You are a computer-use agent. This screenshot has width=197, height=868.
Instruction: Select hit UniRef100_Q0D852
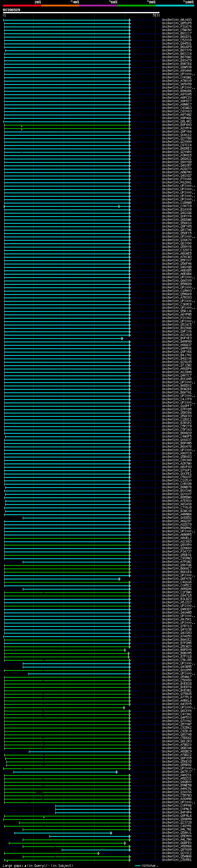point(177,518)
